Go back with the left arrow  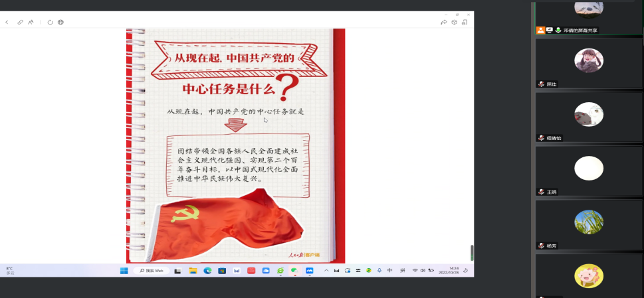[x=7, y=22]
